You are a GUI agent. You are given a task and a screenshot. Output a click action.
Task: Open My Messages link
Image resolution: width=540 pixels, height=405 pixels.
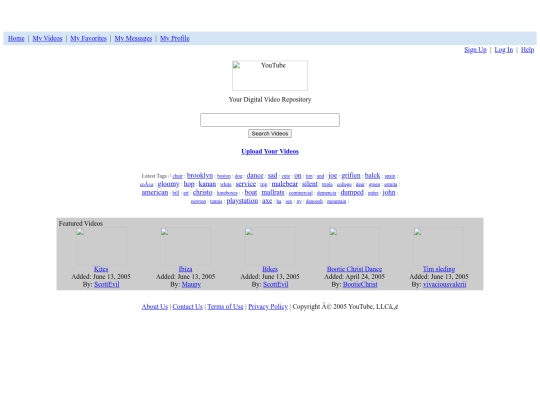[x=133, y=38]
